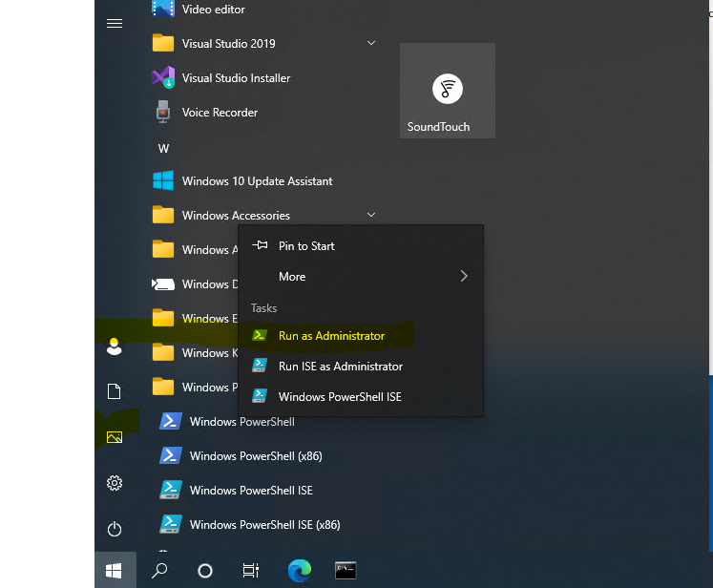Viewport: 713px width, 588px height.
Task: Open the user account icon
Action: coord(115,346)
